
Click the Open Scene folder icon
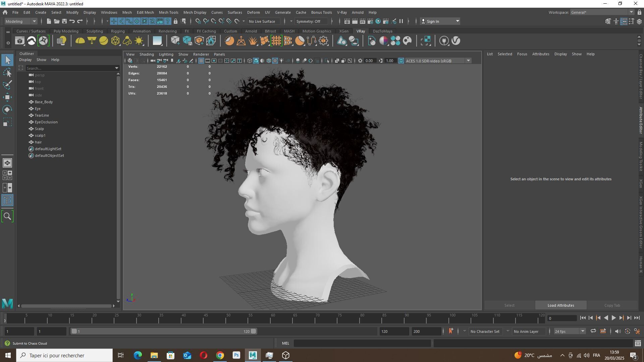pyautogui.click(x=56, y=21)
